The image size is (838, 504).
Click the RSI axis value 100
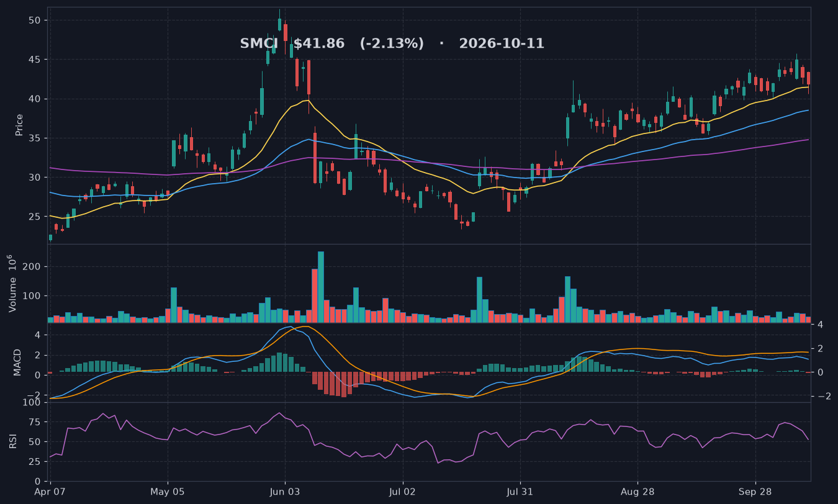pyautogui.click(x=32, y=403)
